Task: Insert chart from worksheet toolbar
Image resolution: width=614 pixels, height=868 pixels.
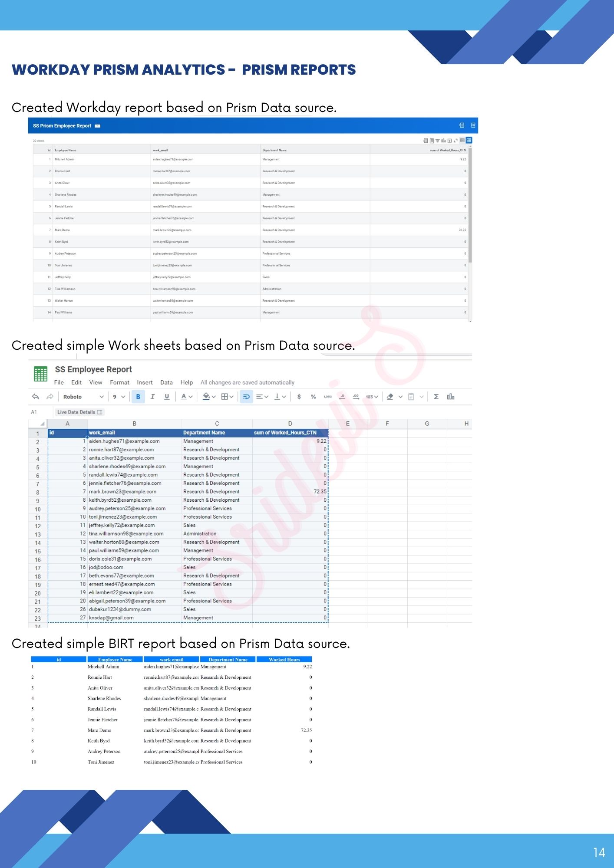Action: coord(451,397)
